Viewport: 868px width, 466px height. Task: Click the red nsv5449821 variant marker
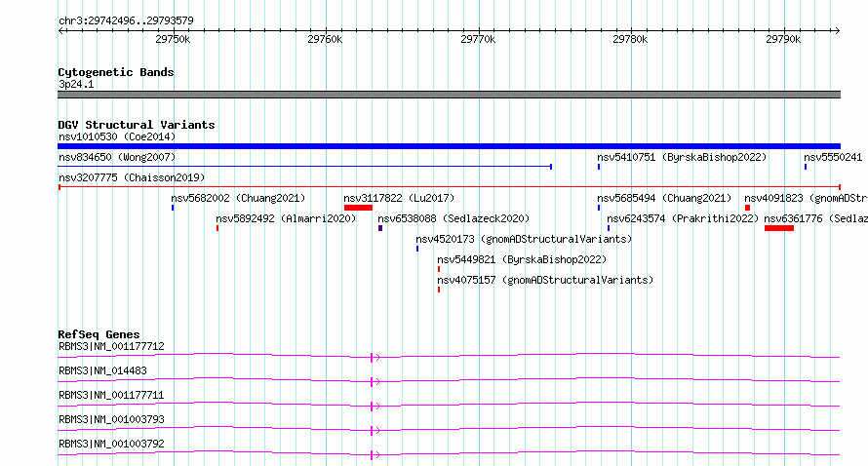click(439, 269)
